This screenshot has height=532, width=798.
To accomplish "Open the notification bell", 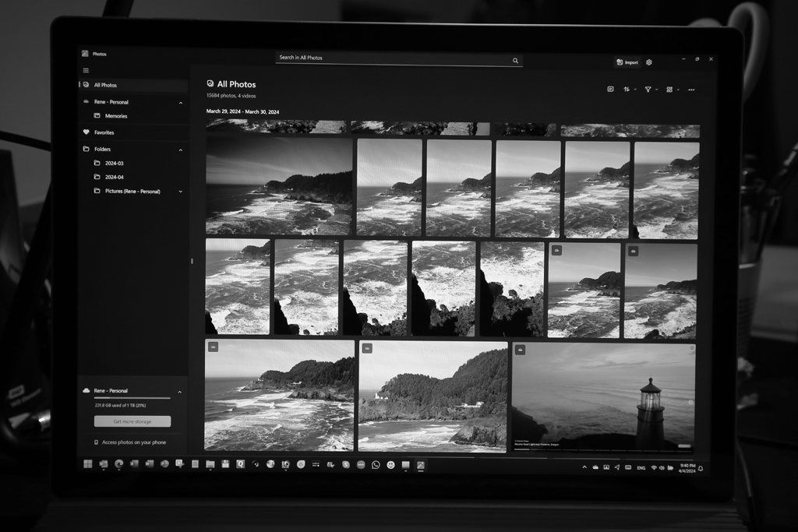I will click(701, 468).
